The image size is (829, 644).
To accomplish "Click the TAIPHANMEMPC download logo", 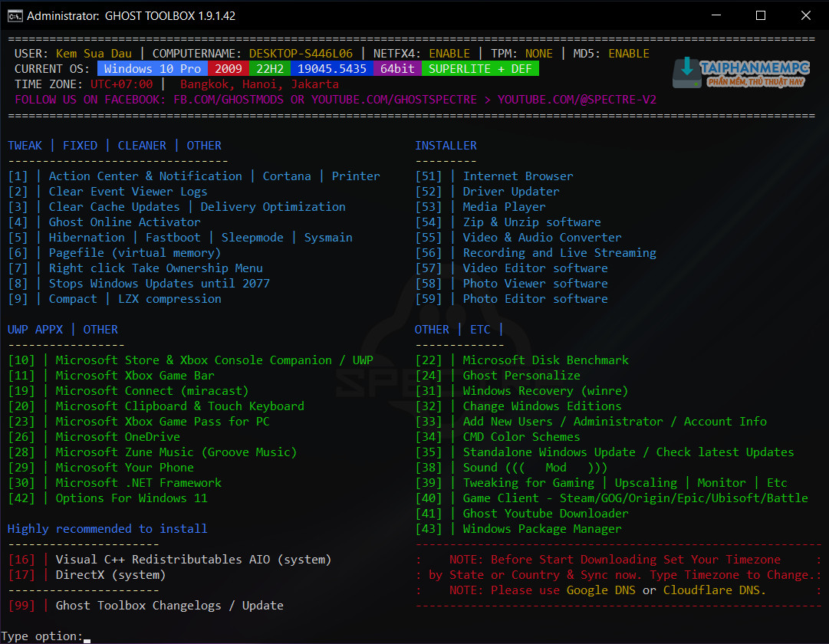I will (x=741, y=73).
